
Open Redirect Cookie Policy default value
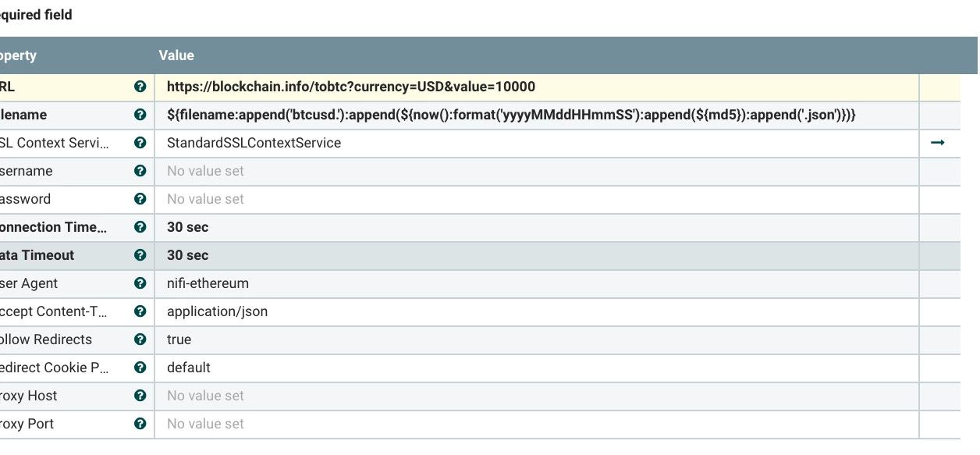tap(537, 368)
